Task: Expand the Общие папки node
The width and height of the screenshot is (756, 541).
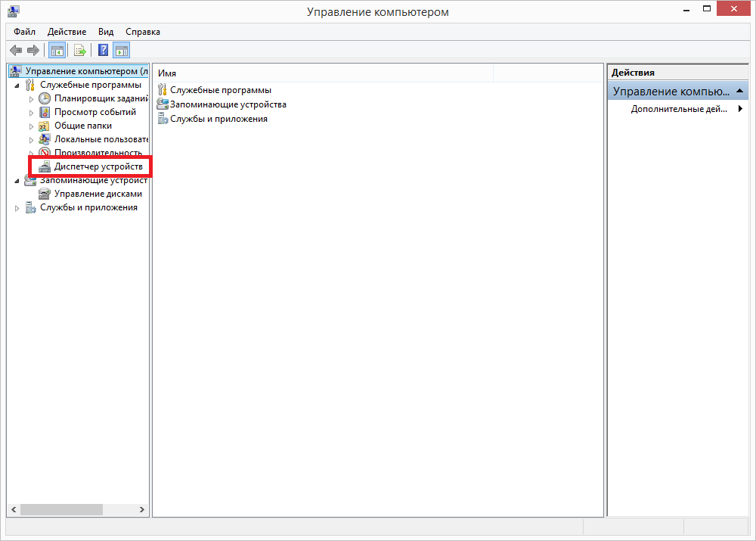Action: [31, 126]
